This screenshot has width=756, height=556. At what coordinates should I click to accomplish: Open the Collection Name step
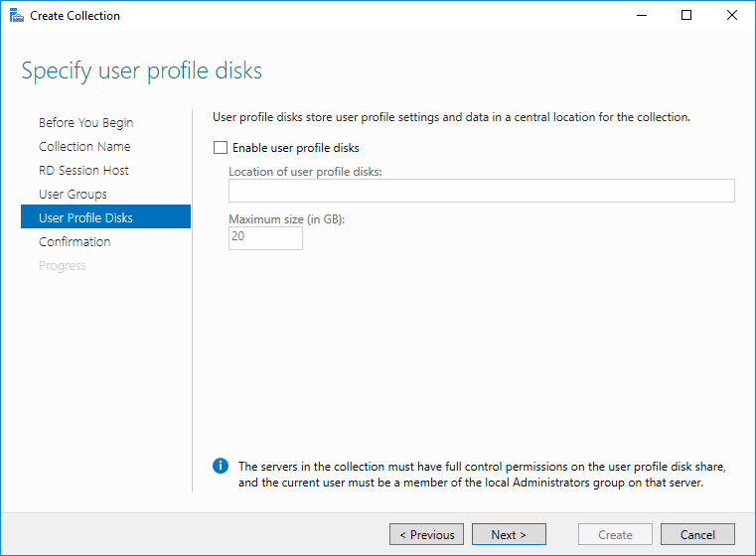[84, 147]
